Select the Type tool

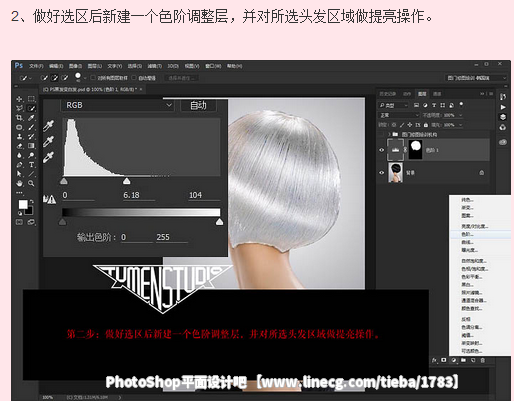coord(31,165)
